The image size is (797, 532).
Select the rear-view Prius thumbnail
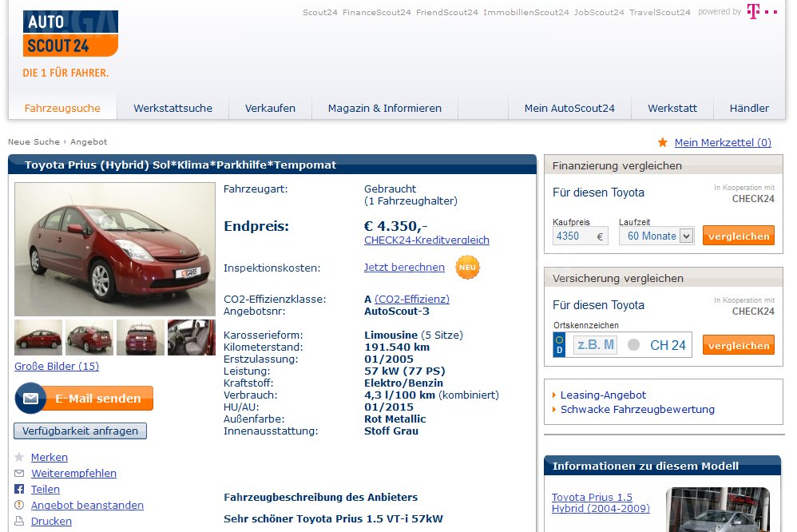[x=141, y=337]
